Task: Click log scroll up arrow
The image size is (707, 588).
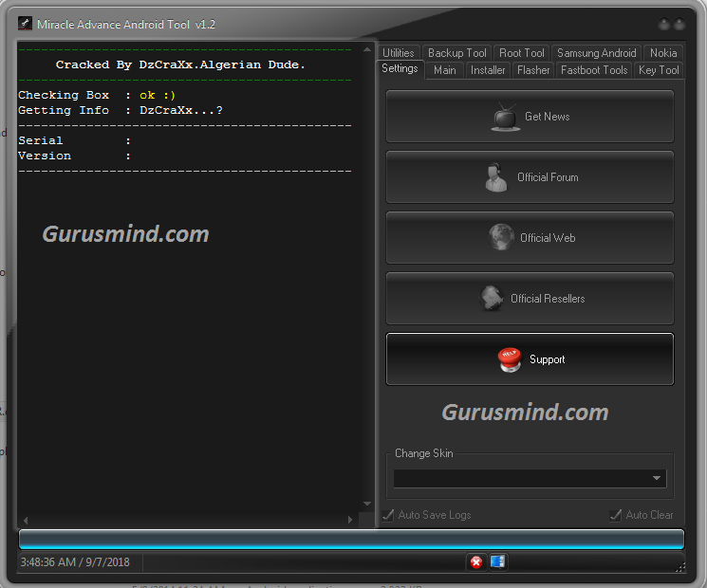Action: click(x=367, y=49)
